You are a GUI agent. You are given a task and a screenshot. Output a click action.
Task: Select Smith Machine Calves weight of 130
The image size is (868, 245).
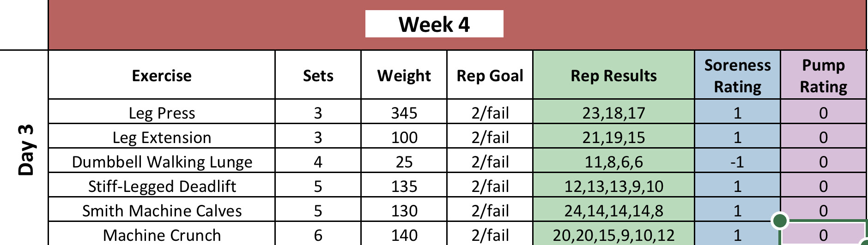[404, 210]
